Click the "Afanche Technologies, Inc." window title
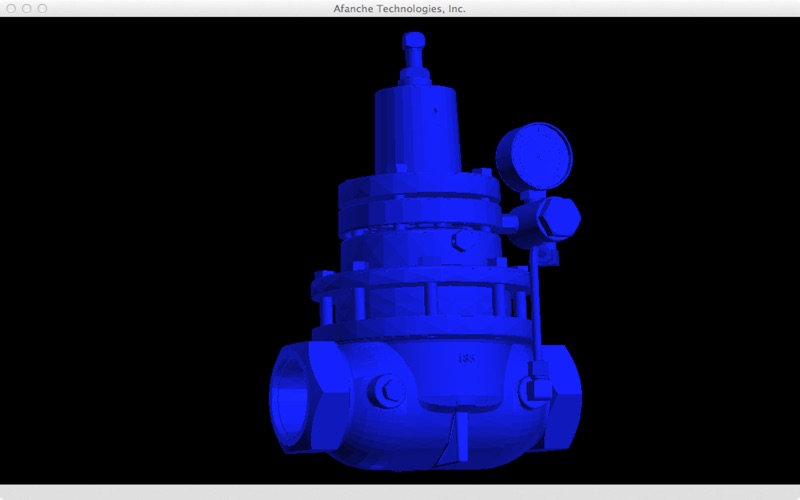The height and width of the screenshot is (500, 800). (x=400, y=8)
